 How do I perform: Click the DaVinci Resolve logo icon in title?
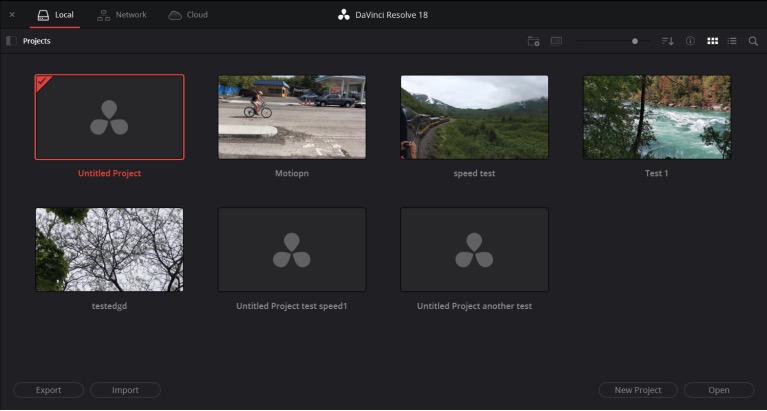click(344, 15)
